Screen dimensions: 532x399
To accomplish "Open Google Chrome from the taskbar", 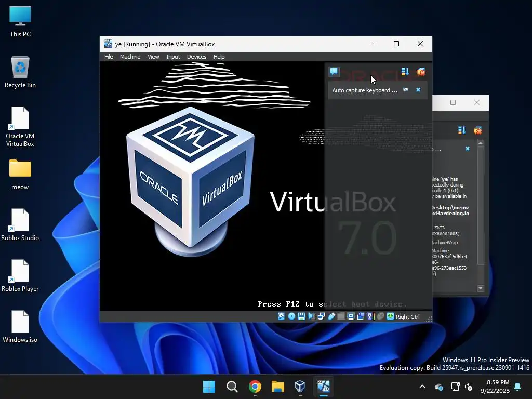I will [x=255, y=387].
